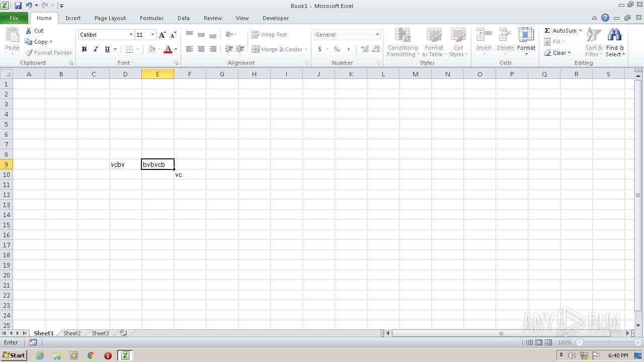644x362 pixels.
Task: Select cell containing vcbv
Action: (125, 164)
